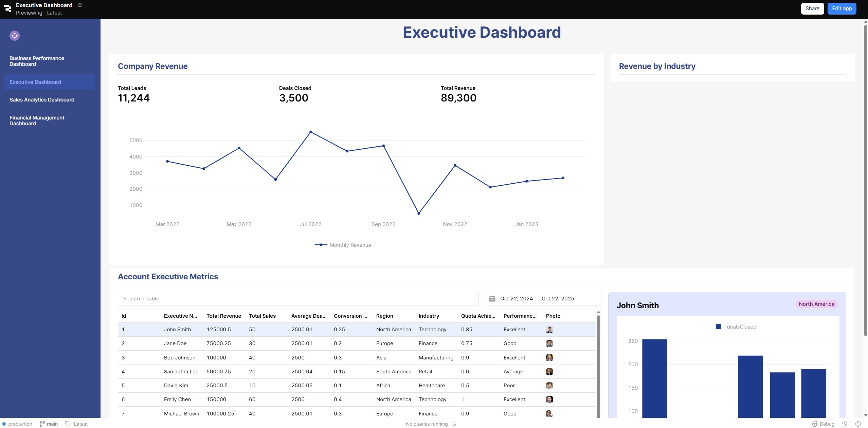Toggle the Monthly Revenue legend series

click(343, 245)
